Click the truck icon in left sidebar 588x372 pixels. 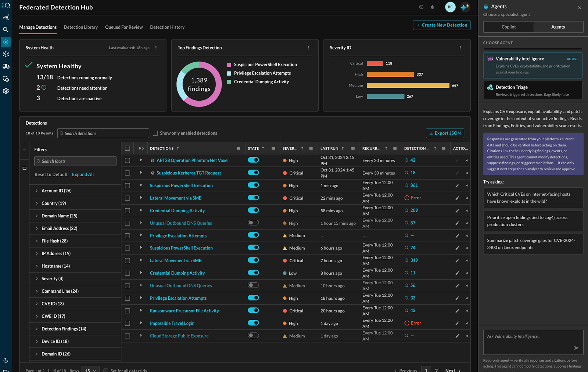point(6,66)
